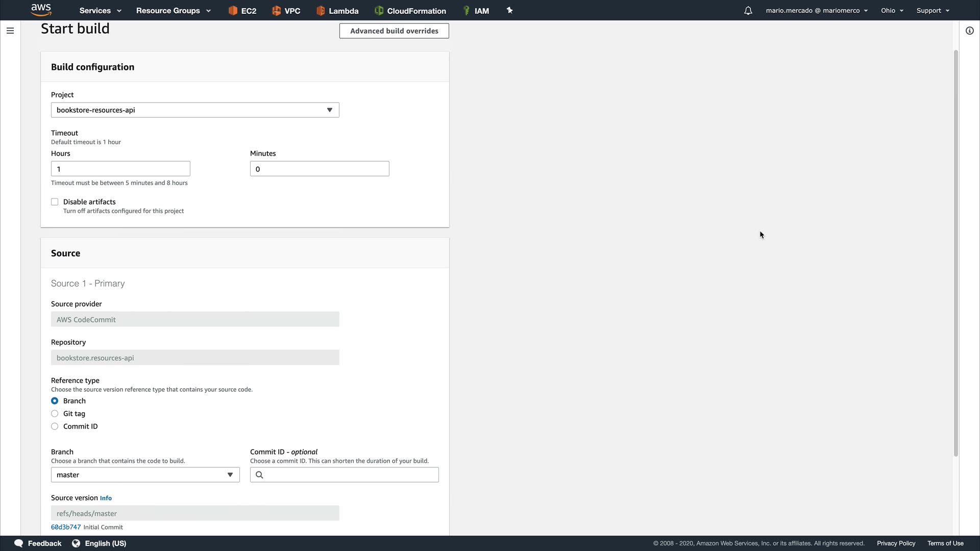Select the Commit ID reference type

click(55, 427)
